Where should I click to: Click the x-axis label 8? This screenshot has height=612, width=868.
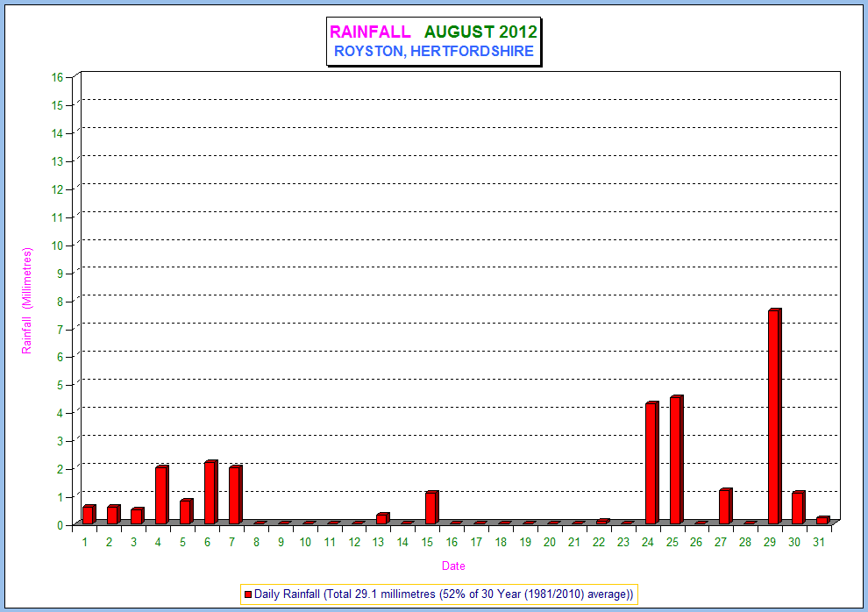coord(256,543)
